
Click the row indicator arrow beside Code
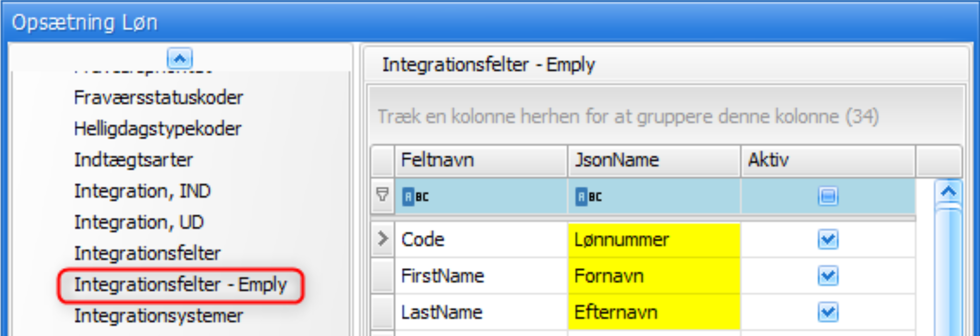tap(383, 239)
